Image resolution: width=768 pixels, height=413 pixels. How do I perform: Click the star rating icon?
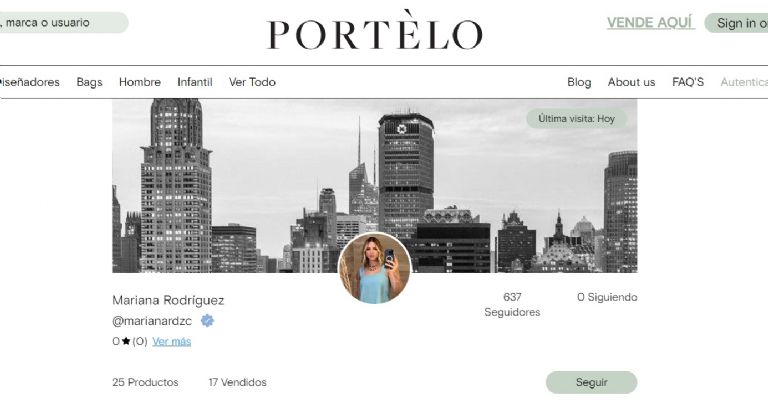pyautogui.click(x=126, y=341)
